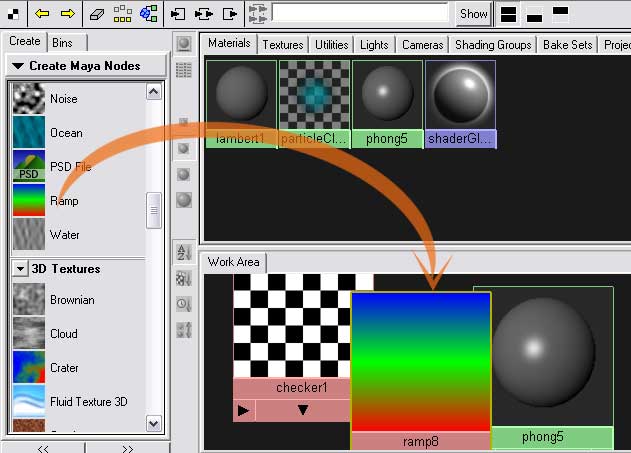Viewport: 631px width, 453px height.
Task: Collapse the 3D Textures section
Action: (19, 269)
